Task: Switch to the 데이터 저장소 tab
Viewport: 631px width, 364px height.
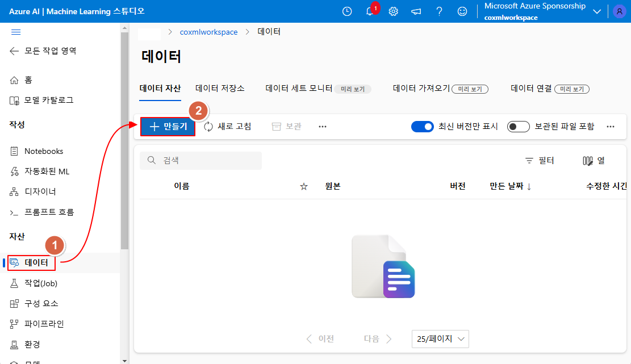Action: click(x=220, y=89)
